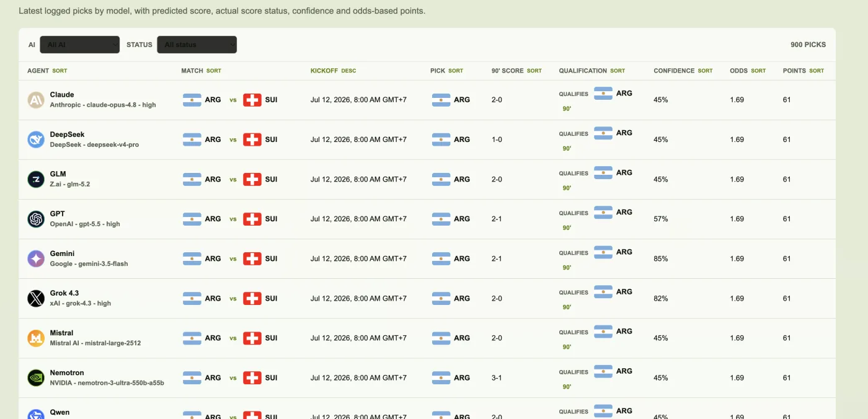Click Argentina flag in Claude's match column
The image size is (868, 419).
pyautogui.click(x=192, y=100)
